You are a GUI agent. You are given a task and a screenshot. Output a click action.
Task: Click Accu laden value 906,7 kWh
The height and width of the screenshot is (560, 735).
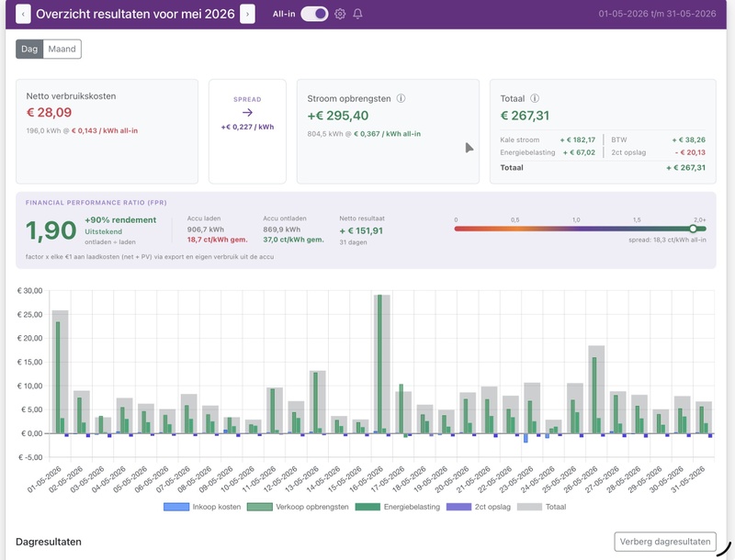(205, 230)
